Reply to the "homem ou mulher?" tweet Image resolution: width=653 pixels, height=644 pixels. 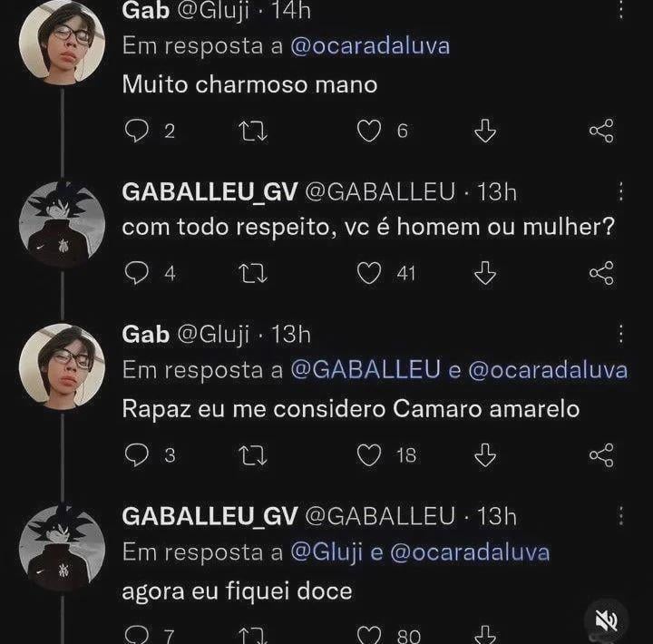[x=136, y=273]
